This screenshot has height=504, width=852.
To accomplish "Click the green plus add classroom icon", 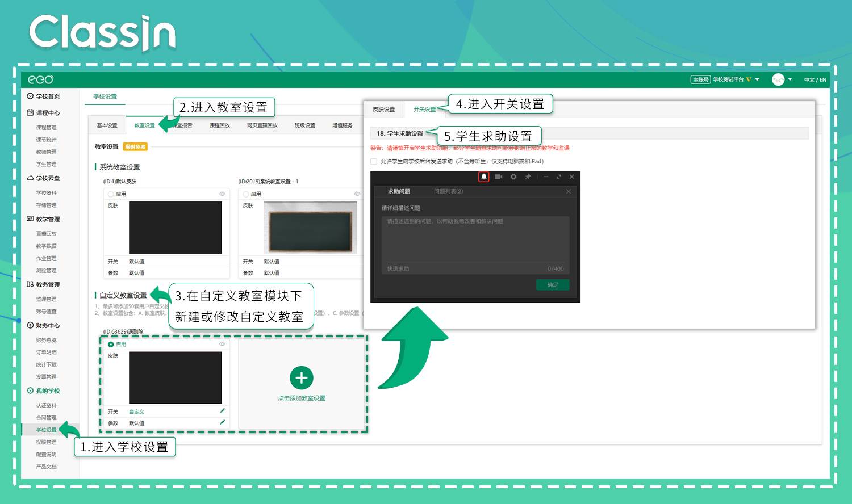I will (302, 378).
